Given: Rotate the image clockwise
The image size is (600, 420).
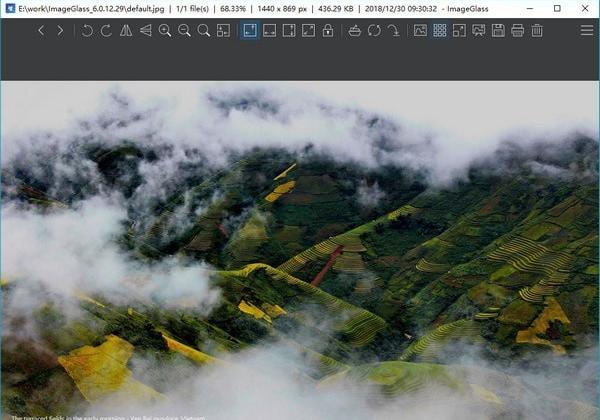Looking at the screenshot, I should tap(106, 31).
